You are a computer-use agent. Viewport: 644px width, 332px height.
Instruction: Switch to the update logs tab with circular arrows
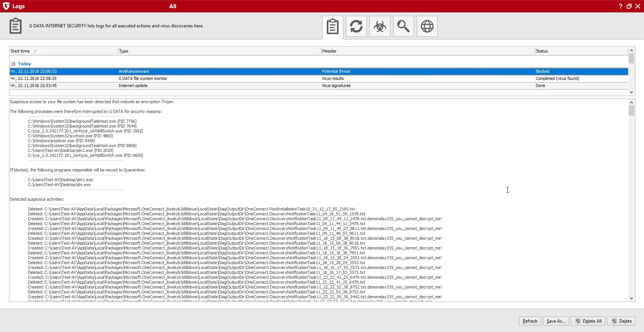(356, 26)
